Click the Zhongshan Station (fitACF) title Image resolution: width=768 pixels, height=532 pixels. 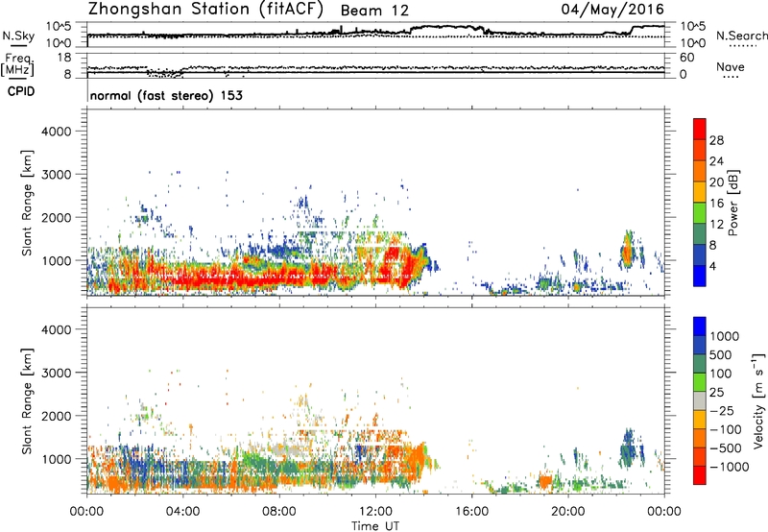pyautogui.click(x=205, y=9)
